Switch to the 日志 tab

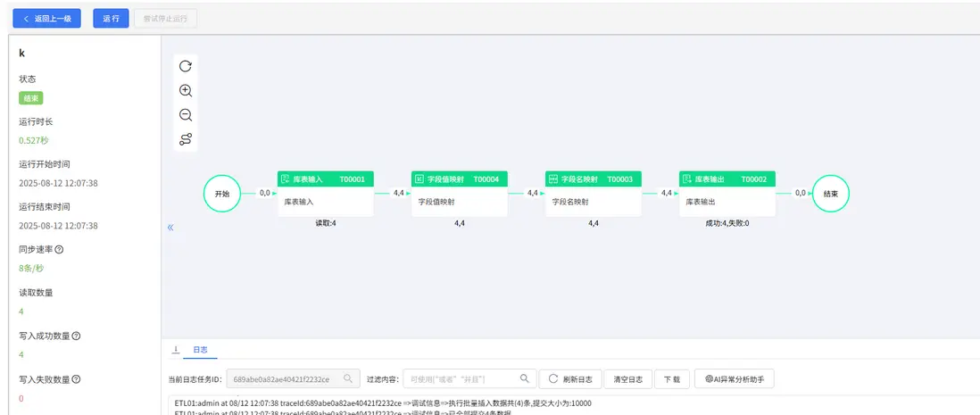(200, 350)
